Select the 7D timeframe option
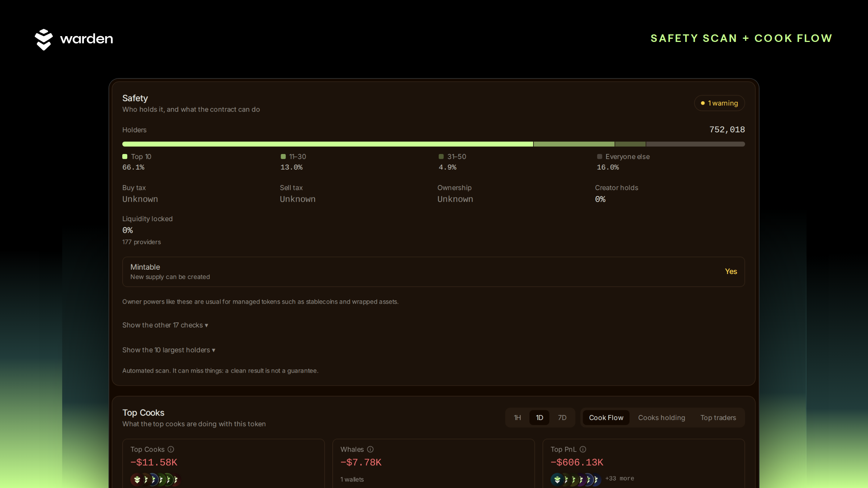The image size is (868, 488). (562, 418)
